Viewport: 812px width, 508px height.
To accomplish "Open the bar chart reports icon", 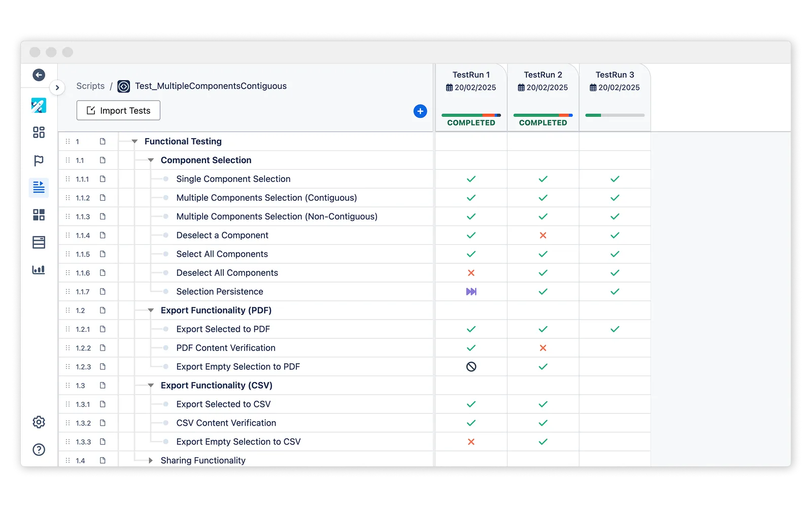I will [x=39, y=270].
